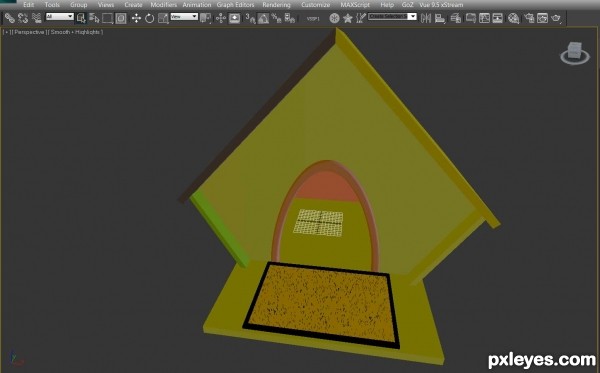The width and height of the screenshot is (600, 373).
Task: Choose the Select and Uniform Scale tool
Action: pos(163,18)
